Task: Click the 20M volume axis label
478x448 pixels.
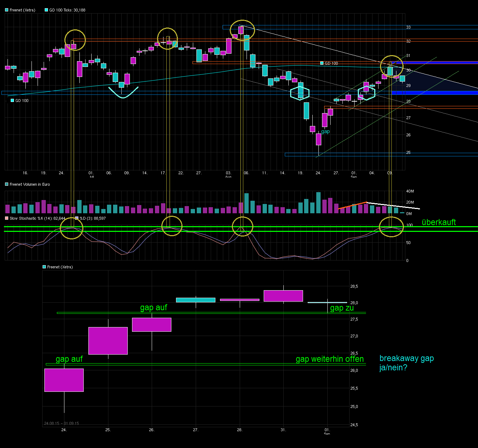Action: point(410,203)
